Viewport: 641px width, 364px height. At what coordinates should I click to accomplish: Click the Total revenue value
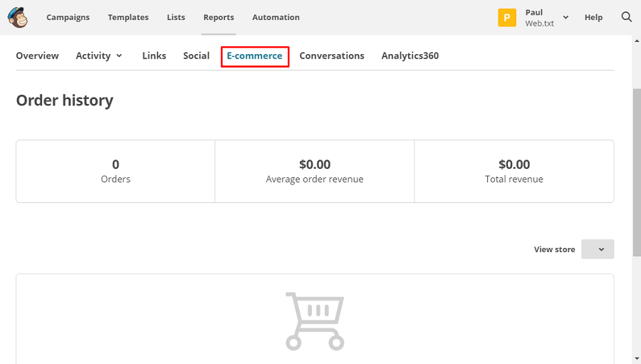click(x=514, y=165)
